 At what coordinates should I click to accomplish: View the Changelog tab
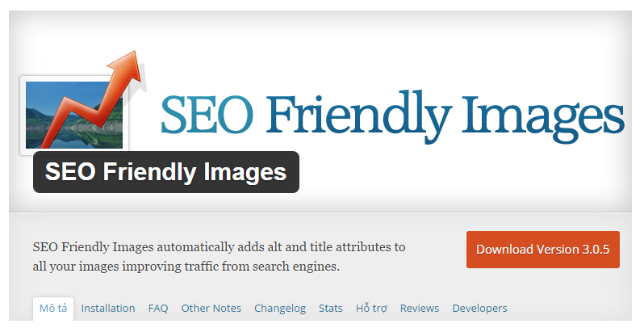pos(280,309)
